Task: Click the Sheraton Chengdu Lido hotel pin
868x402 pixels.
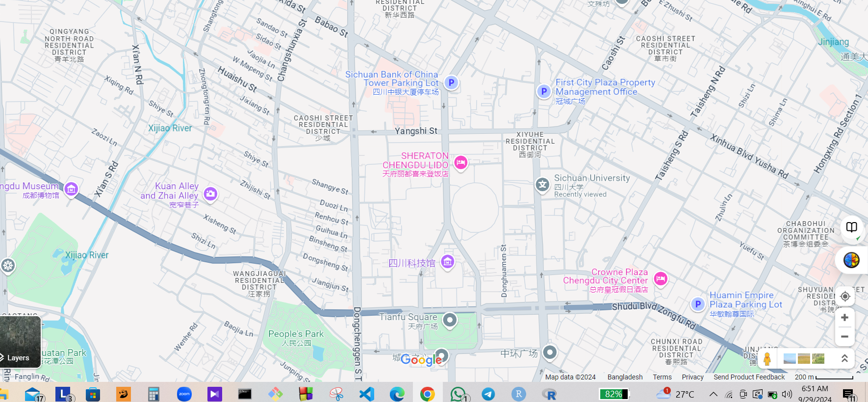Action: (460, 162)
